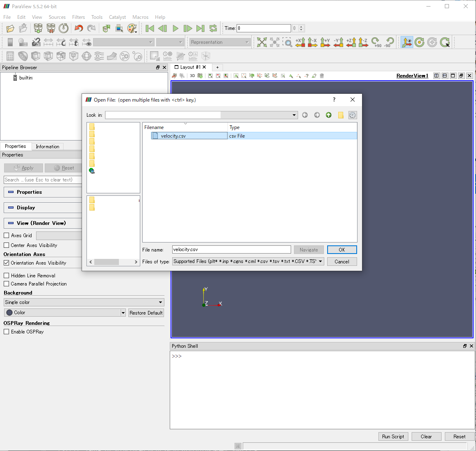Click OK to open velocity.csv

[x=342, y=249]
